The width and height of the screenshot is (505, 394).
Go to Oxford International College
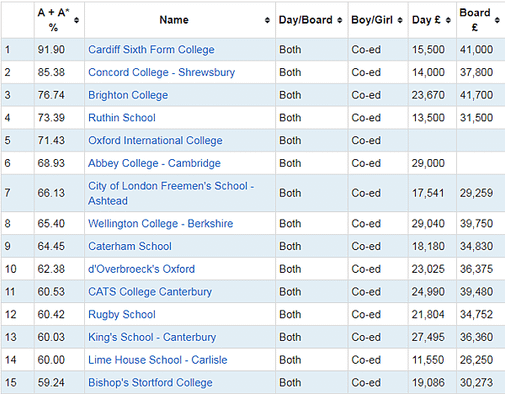(x=155, y=140)
